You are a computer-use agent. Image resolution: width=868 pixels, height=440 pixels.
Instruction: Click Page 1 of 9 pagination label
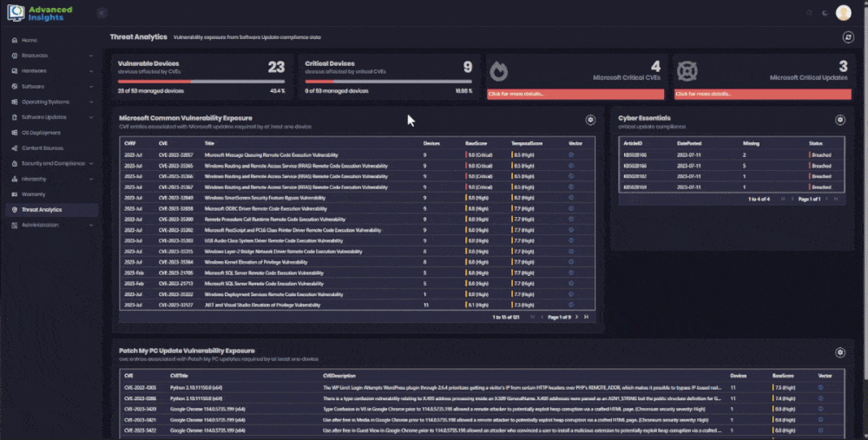559,317
